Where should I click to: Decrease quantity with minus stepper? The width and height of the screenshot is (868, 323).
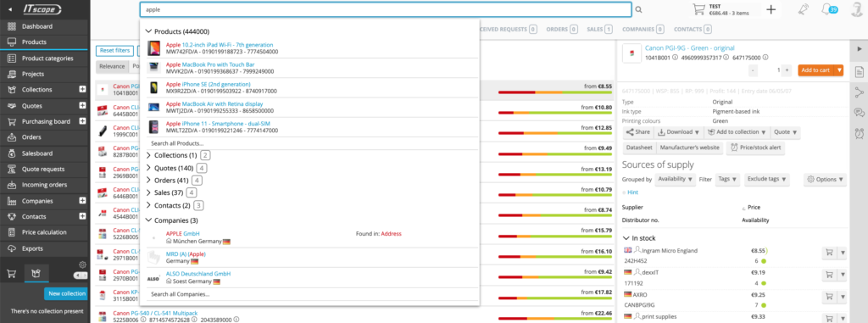tap(753, 70)
